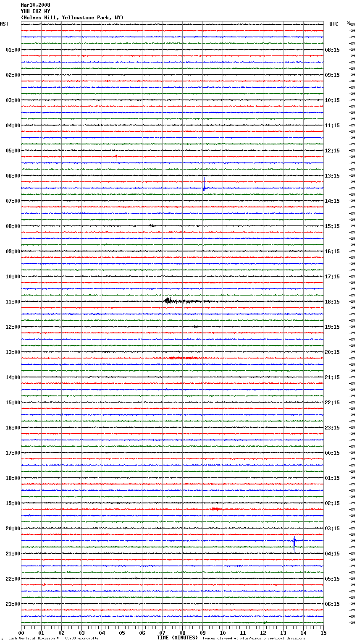
Task: Click the large blue spike near 06:30 MST
Action: (204, 183)
